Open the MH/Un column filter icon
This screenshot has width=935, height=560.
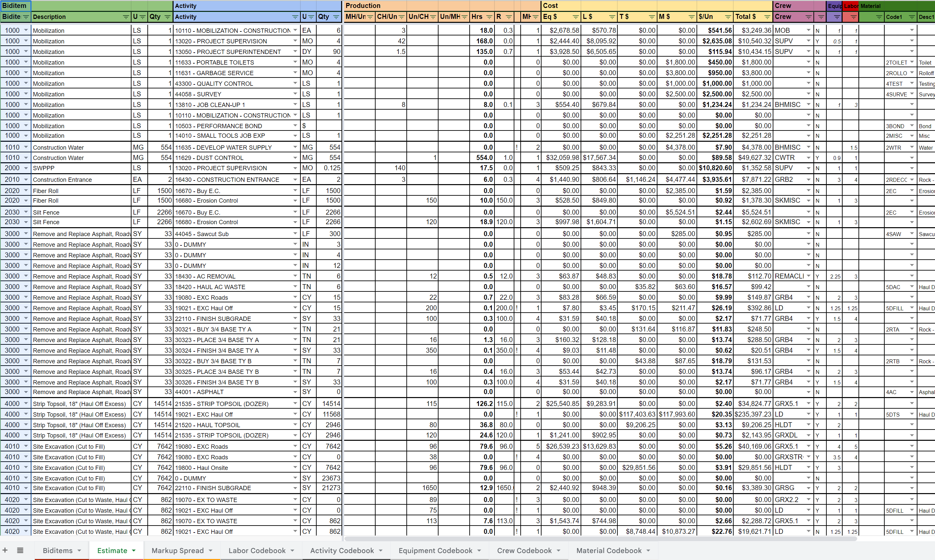point(370,17)
